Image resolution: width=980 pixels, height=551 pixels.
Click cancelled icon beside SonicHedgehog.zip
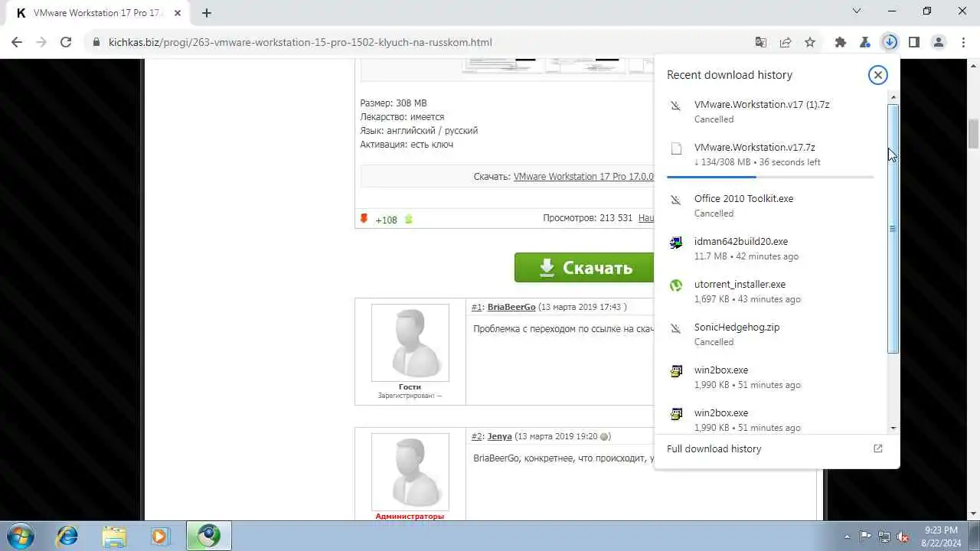click(x=675, y=328)
